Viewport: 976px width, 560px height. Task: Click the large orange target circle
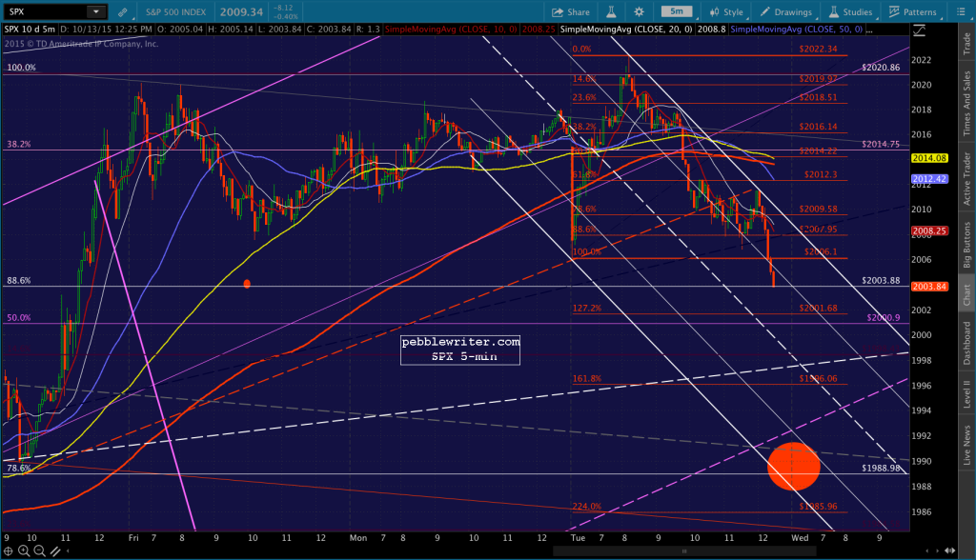tap(794, 466)
